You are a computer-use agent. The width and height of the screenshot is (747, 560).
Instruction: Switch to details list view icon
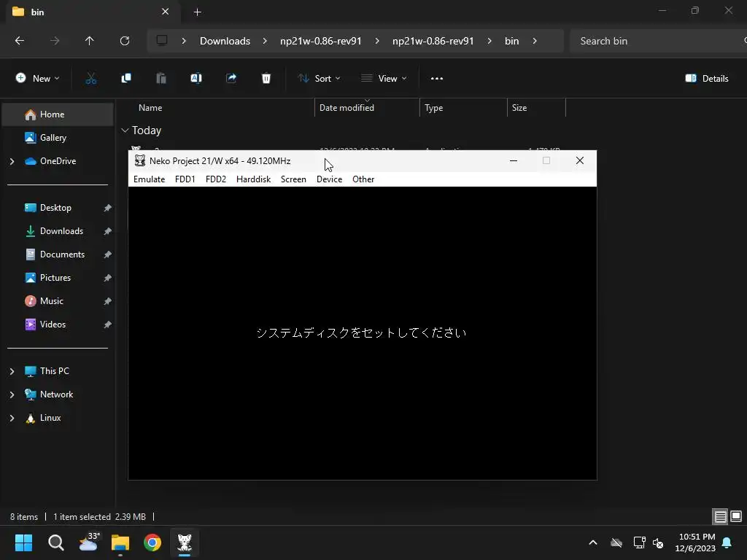(720, 517)
